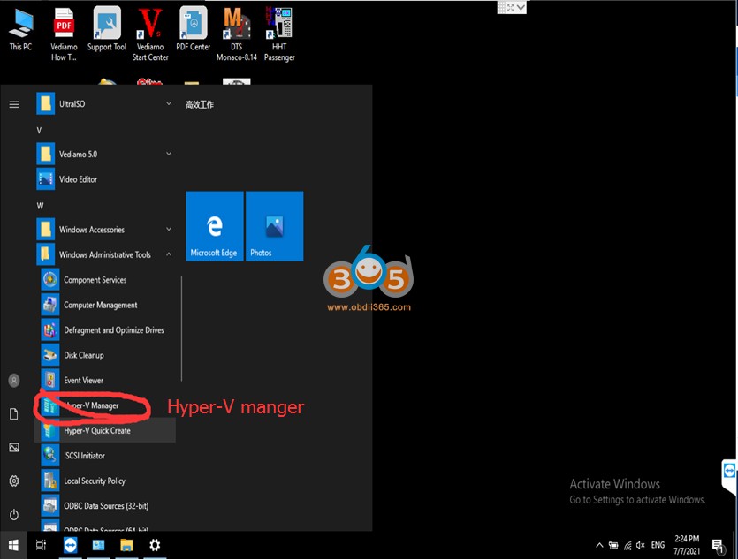Launch Disk Cleanup
The width and height of the screenshot is (738, 560).
point(107,355)
